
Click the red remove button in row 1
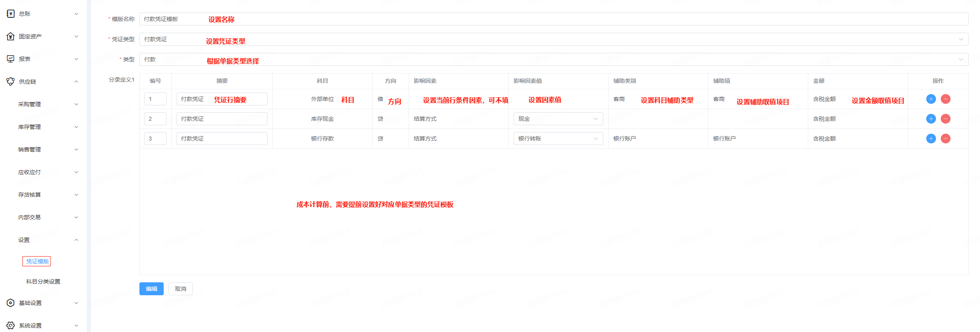945,99
